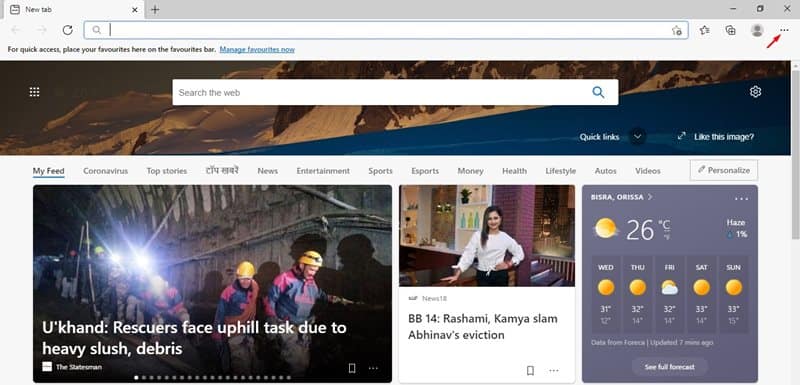Click the browser forward arrow
Image resolution: width=800 pixels, height=385 pixels.
tap(42, 30)
